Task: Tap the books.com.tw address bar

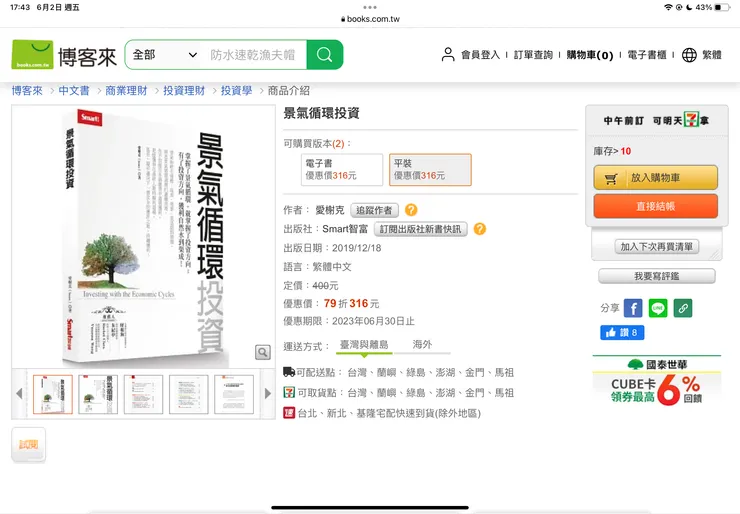Action: tap(370, 19)
